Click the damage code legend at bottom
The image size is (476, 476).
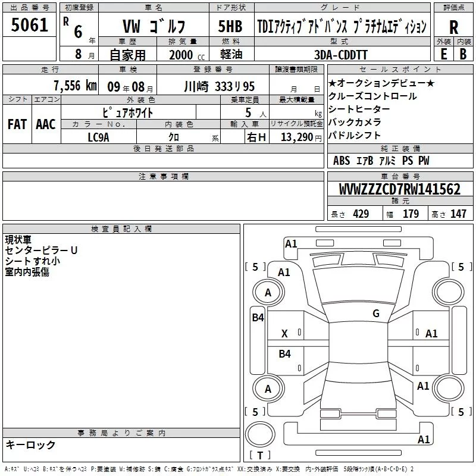(x=209, y=469)
